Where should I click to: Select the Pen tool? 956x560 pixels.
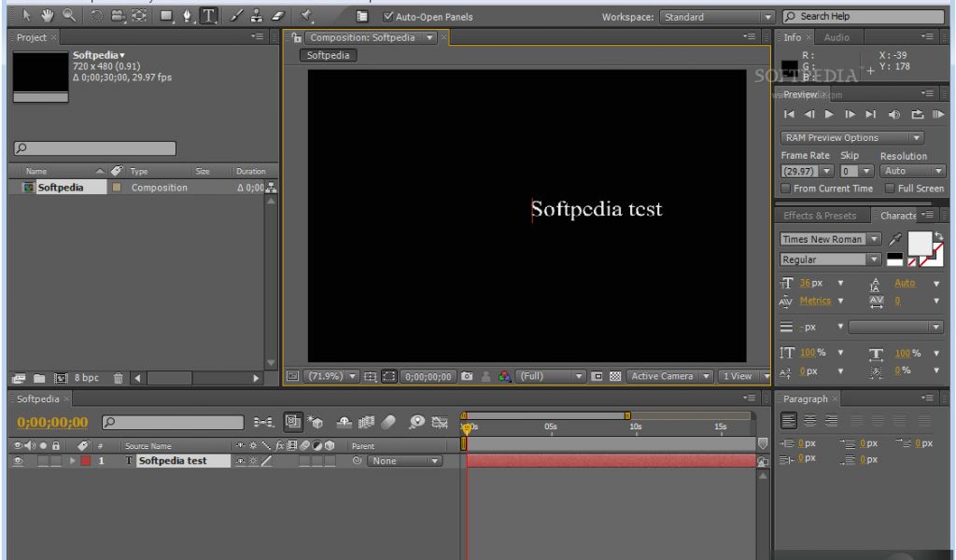click(x=187, y=16)
